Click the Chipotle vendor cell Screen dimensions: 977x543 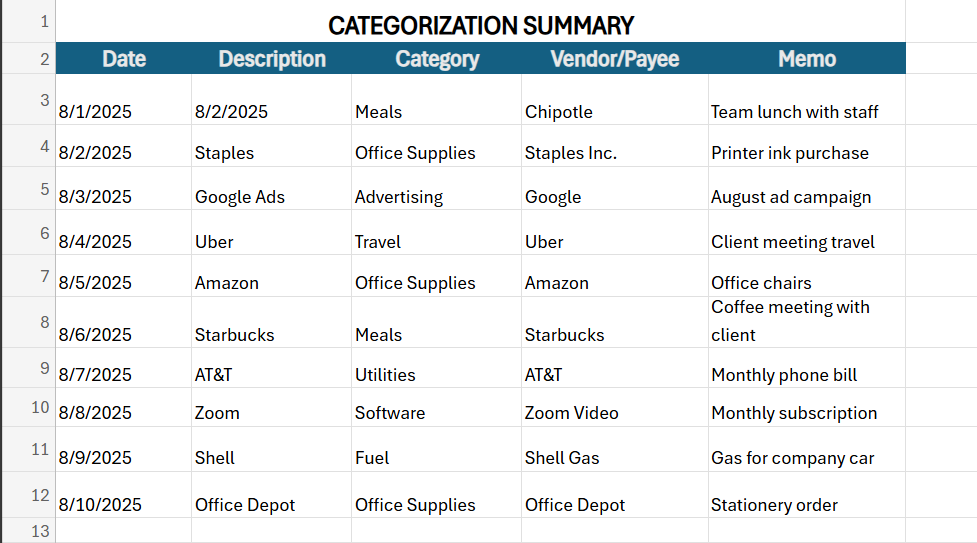559,112
